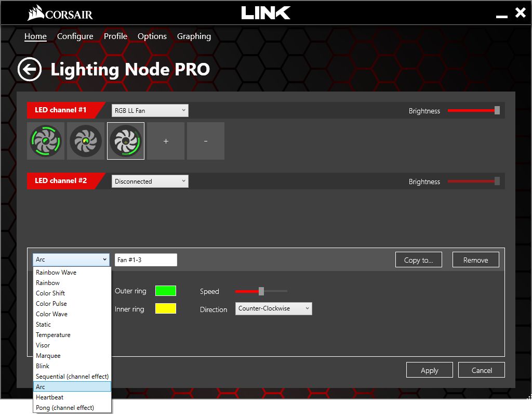This screenshot has width=532, height=414.
Task: Open the yellow Inner ring color swatch
Action: tap(166, 308)
